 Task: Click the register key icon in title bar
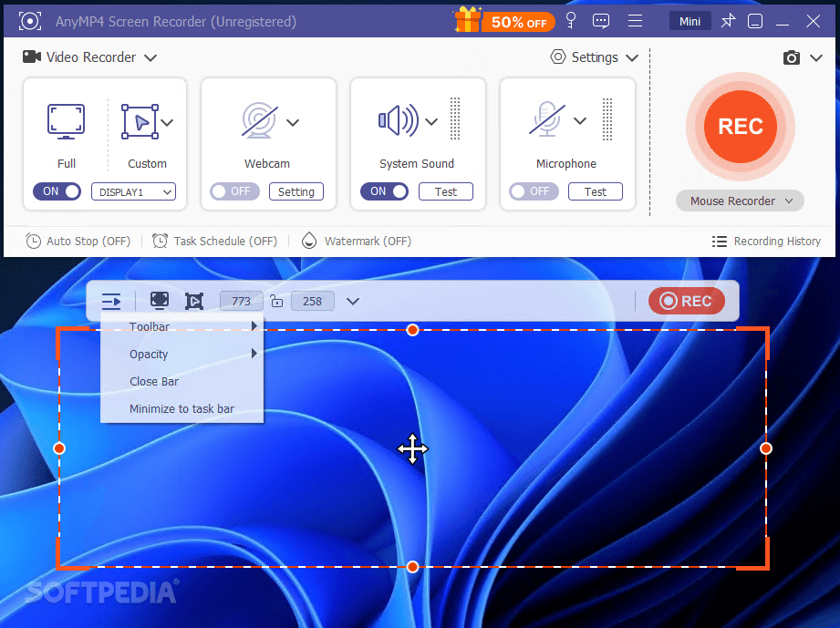[571, 21]
